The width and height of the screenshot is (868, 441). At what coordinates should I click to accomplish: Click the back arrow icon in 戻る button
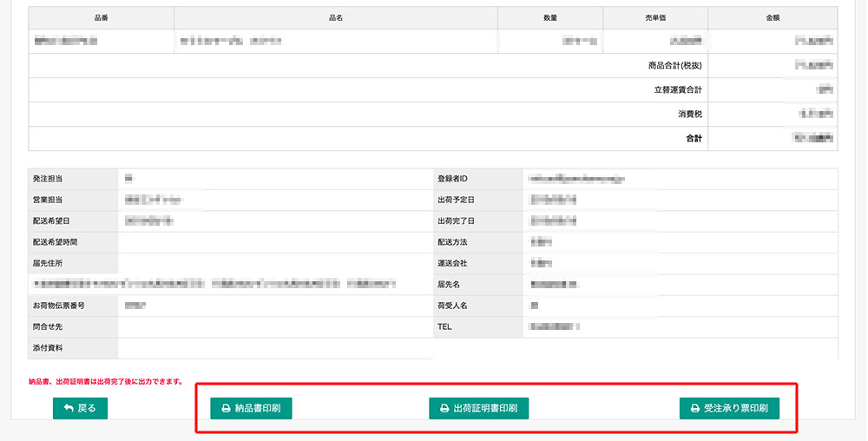point(69,408)
